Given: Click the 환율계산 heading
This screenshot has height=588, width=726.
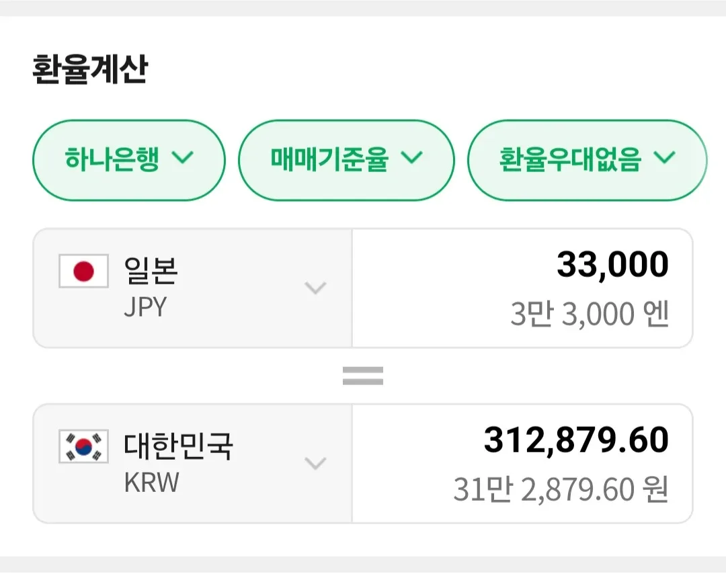Looking at the screenshot, I should (89, 70).
